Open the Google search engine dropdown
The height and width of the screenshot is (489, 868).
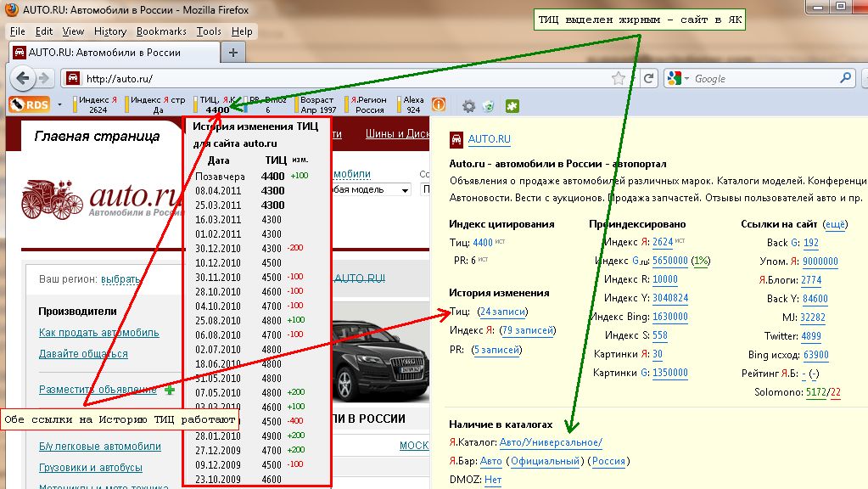tap(679, 78)
